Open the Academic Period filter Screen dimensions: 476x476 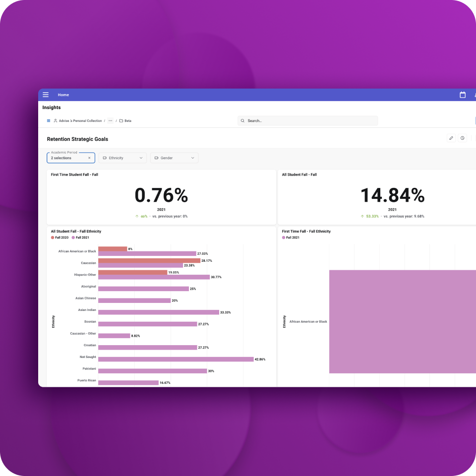tap(71, 158)
